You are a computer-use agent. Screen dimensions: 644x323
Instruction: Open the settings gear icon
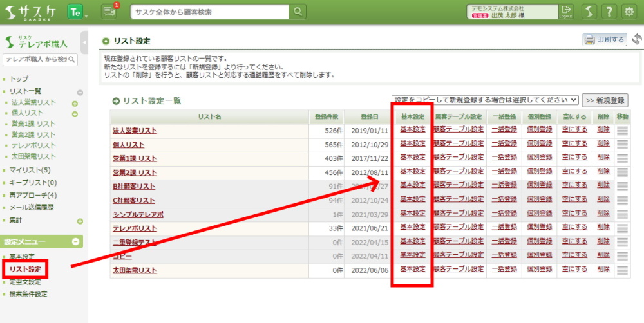tap(630, 12)
